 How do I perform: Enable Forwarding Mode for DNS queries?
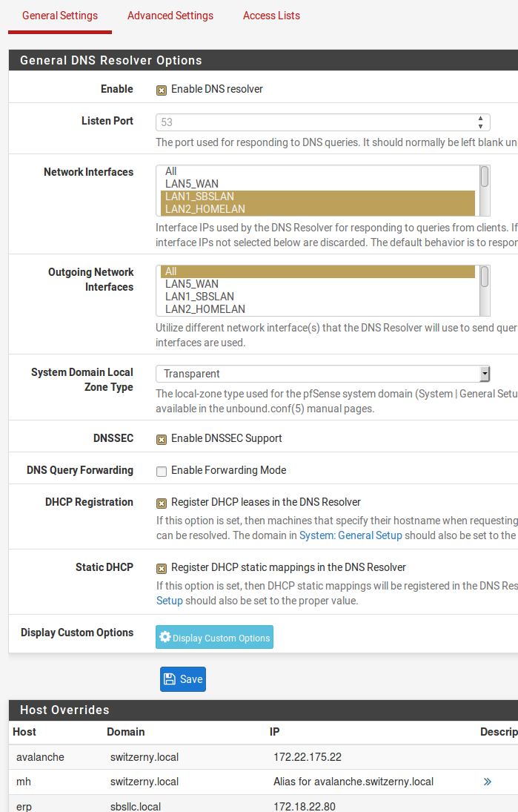pos(160,470)
